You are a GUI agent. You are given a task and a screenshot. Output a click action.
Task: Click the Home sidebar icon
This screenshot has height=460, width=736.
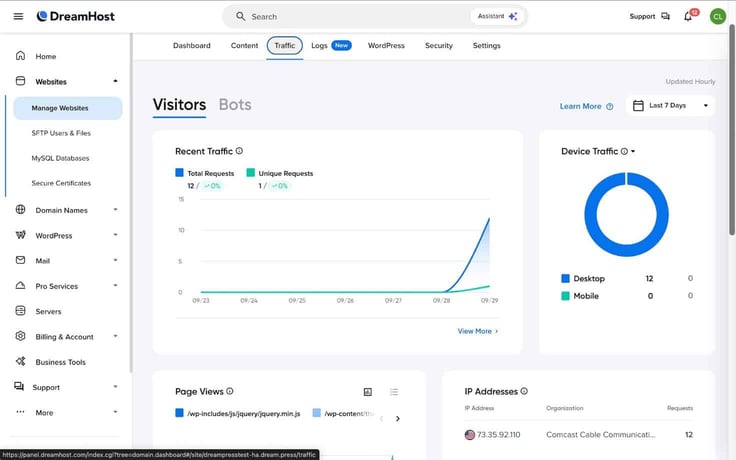tap(20, 56)
